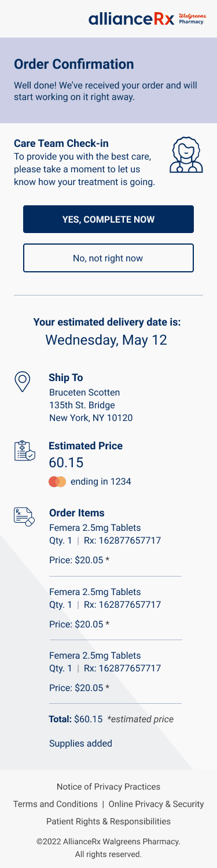Click the card ending in 1234 text
This screenshot has height=868, width=217.
click(101, 481)
